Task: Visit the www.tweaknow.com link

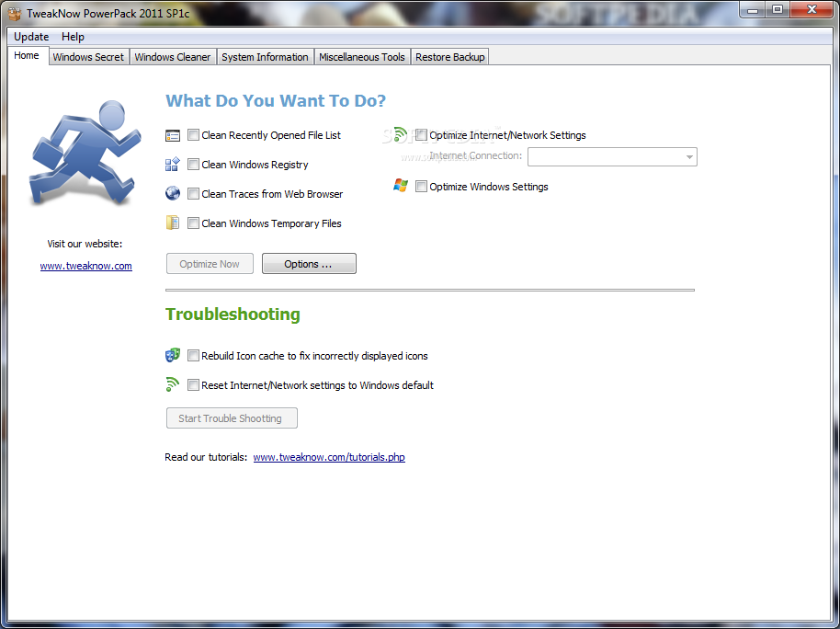Action: click(85, 266)
